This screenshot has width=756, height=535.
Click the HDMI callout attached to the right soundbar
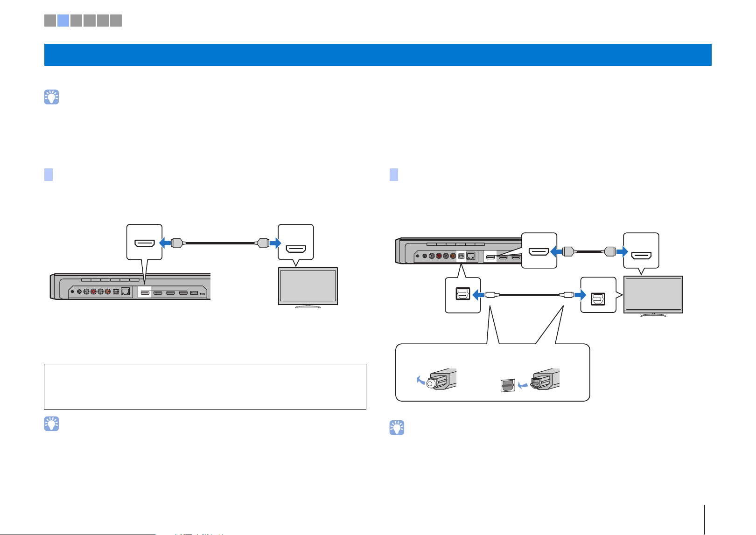539,250
